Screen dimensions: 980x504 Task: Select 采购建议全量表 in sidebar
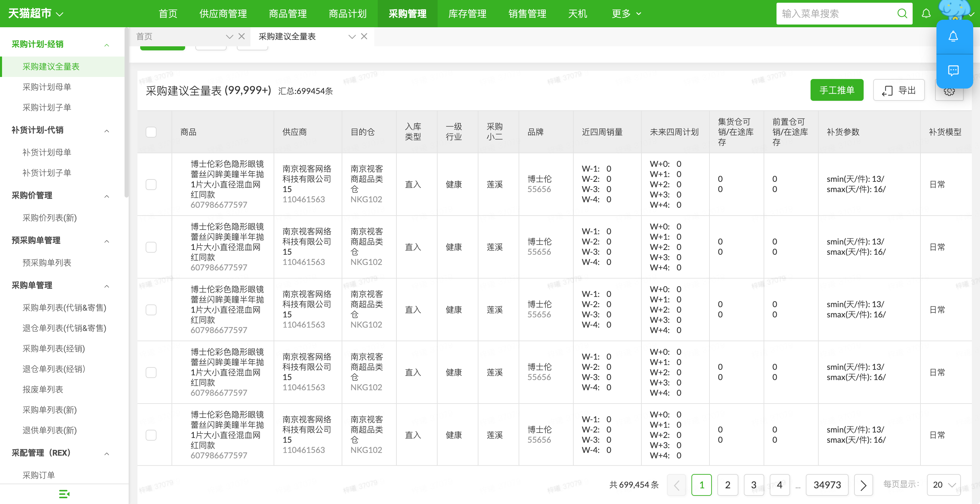(x=62, y=67)
